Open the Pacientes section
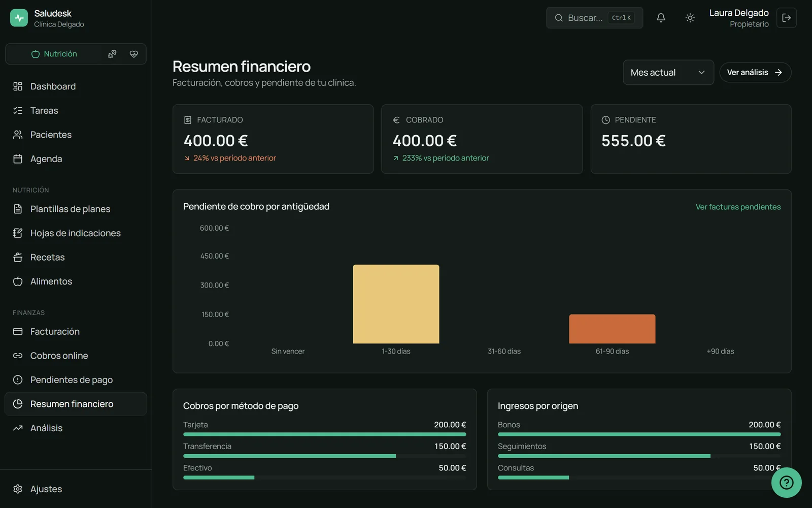The image size is (812, 508). [76, 135]
